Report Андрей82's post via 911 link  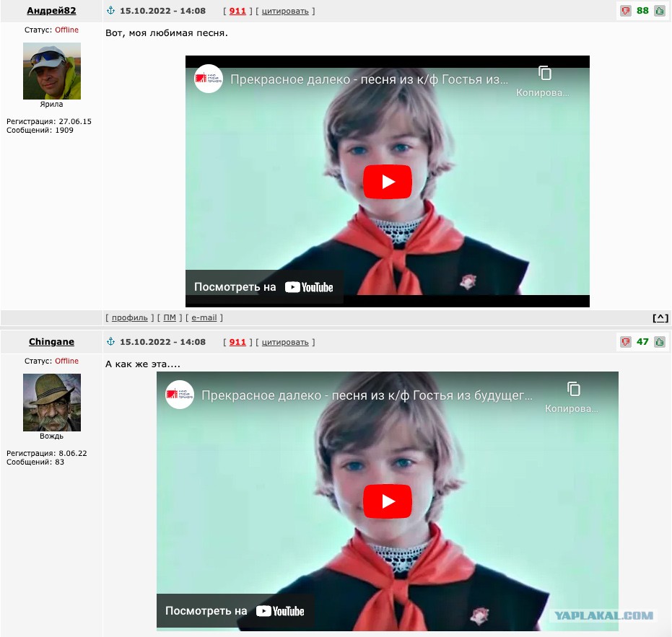tap(237, 11)
